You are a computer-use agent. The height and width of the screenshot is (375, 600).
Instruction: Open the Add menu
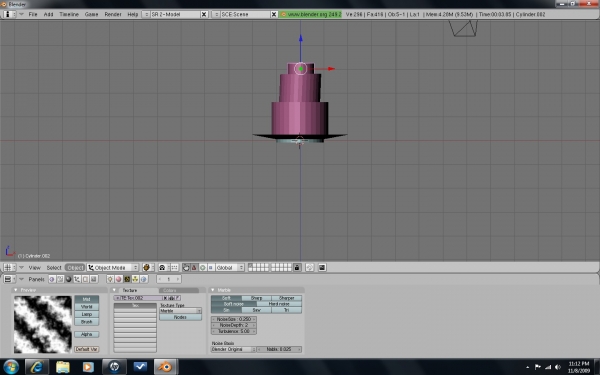[x=48, y=14]
